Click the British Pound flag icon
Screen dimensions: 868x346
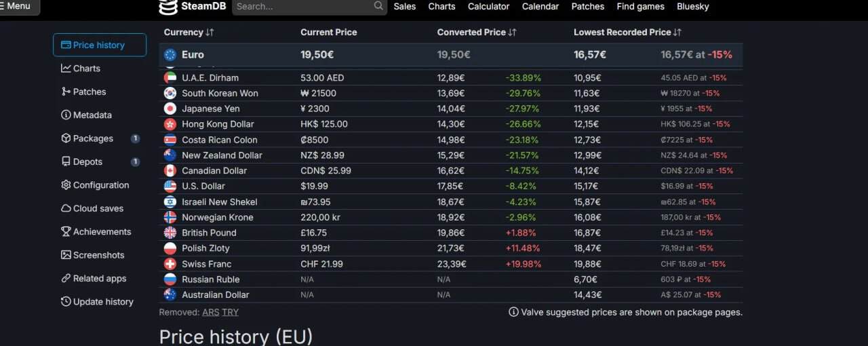[x=170, y=233]
